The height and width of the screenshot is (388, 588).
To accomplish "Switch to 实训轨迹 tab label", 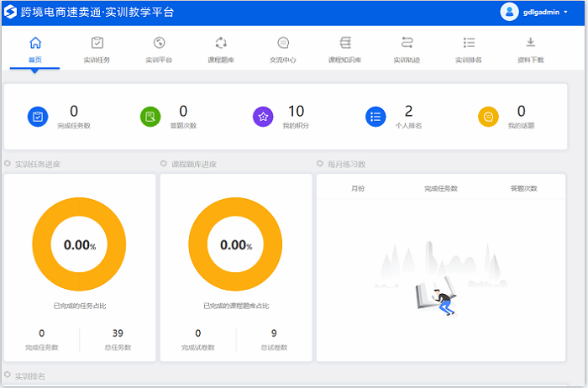I will click(x=407, y=60).
